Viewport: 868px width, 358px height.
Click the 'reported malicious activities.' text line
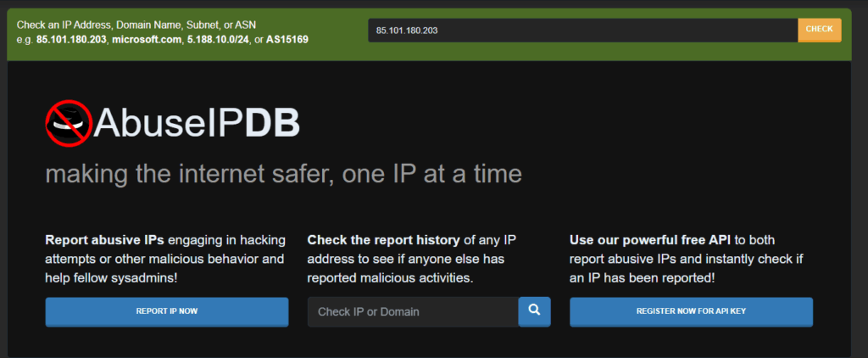coord(390,277)
